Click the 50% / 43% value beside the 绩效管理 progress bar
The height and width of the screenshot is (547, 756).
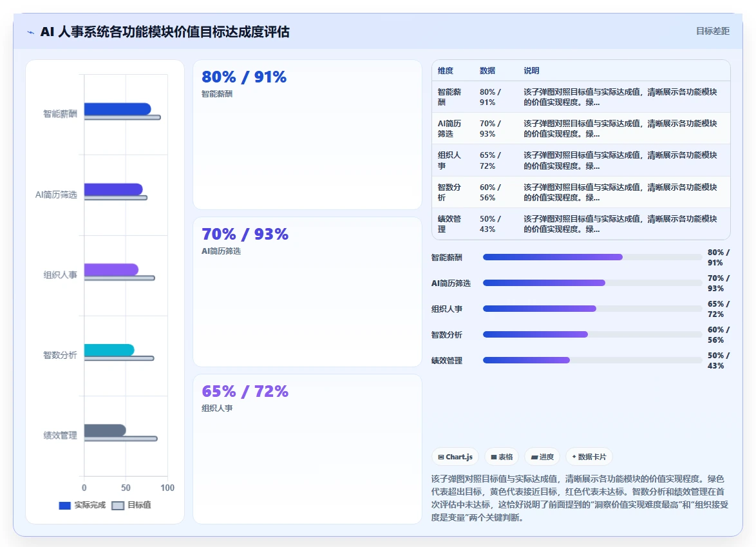(x=719, y=360)
